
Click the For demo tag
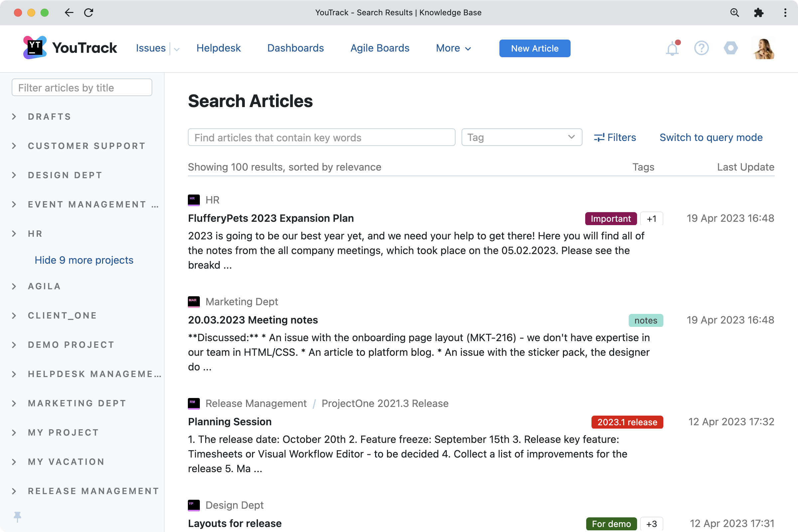(611, 524)
